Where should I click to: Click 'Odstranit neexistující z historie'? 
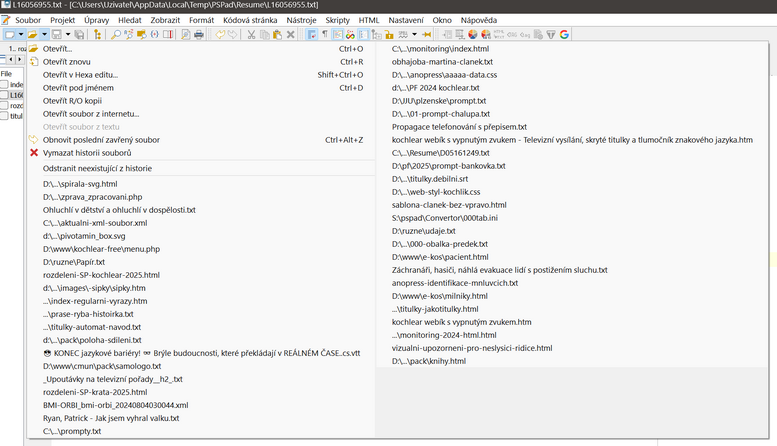click(97, 168)
